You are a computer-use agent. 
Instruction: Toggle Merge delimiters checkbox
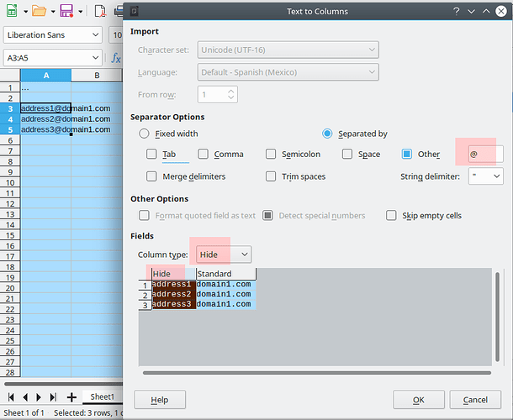pyautogui.click(x=151, y=176)
